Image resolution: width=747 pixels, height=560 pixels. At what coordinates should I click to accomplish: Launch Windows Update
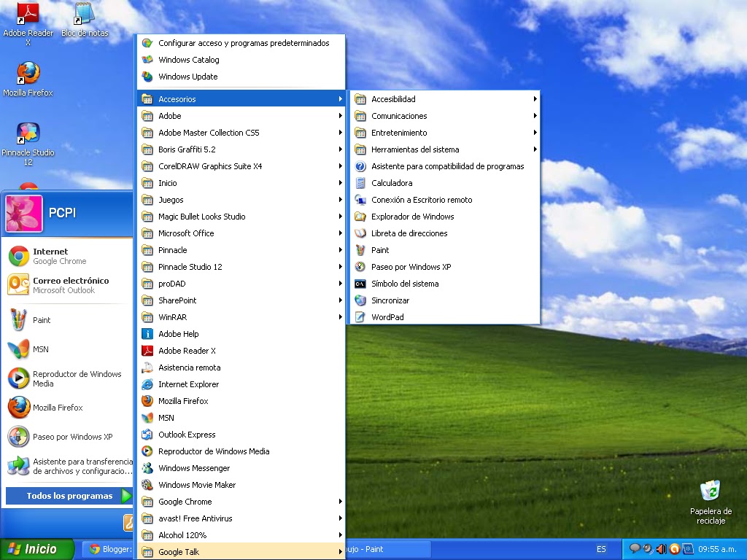point(241,76)
